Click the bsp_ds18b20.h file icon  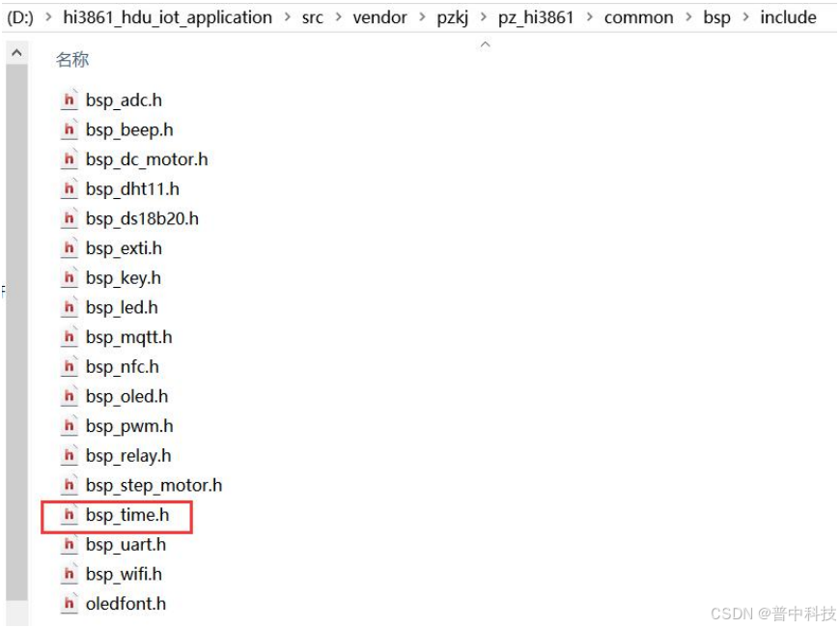pos(70,218)
